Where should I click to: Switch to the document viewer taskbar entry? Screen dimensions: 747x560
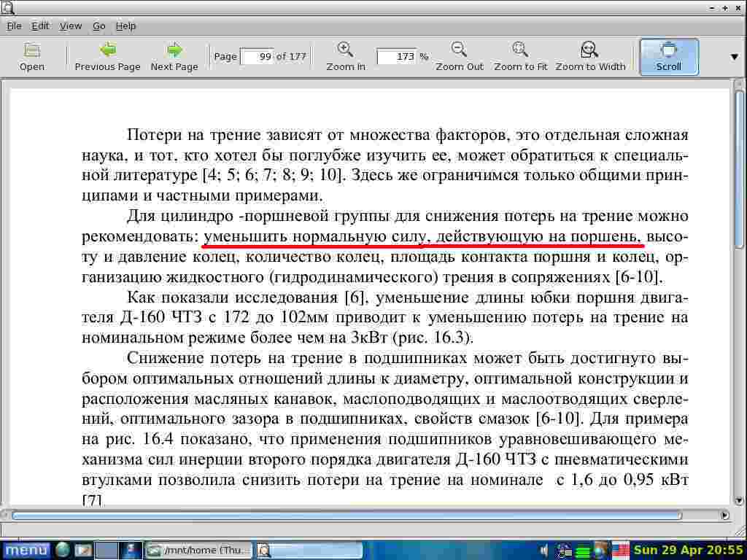(309, 551)
